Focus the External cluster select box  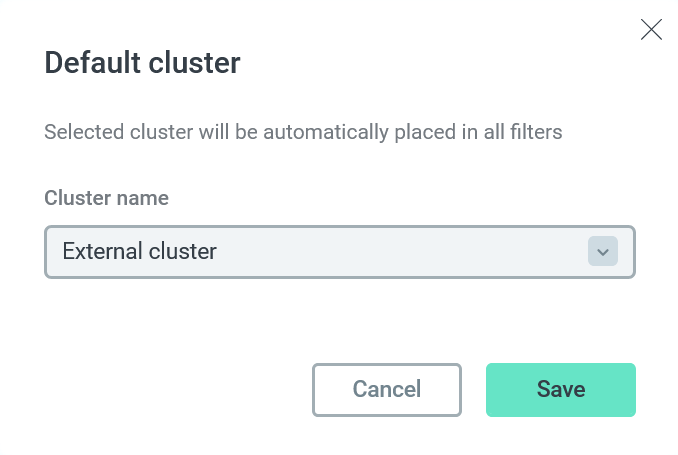[x=340, y=251]
